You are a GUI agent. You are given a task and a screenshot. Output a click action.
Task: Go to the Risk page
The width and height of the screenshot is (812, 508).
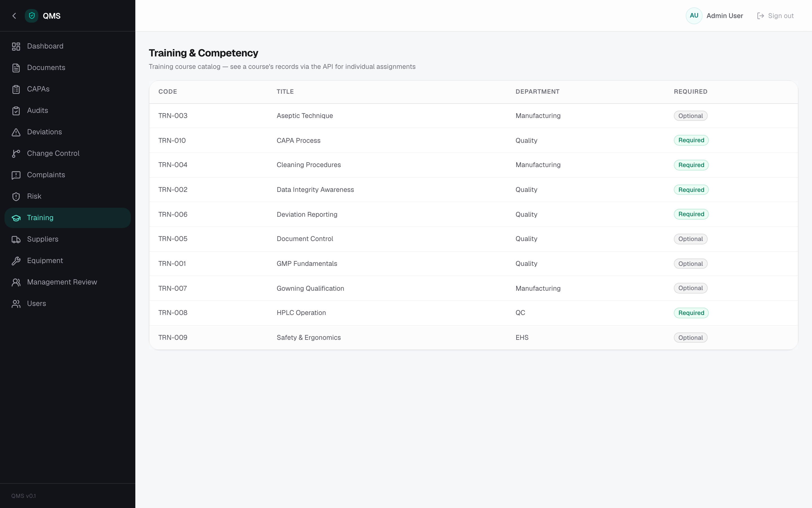coord(67,196)
